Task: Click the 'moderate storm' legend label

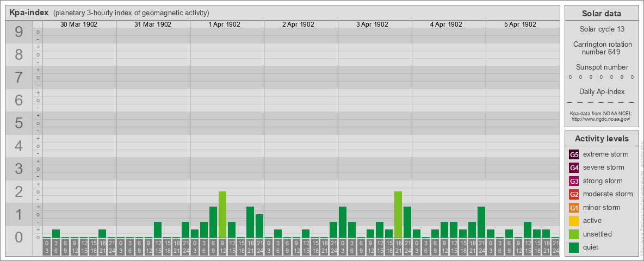Action: (x=608, y=195)
